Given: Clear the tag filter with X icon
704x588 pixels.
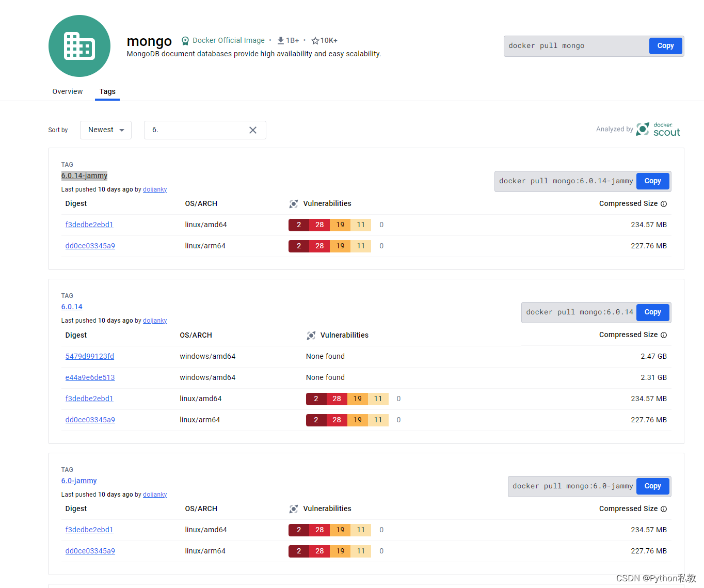Looking at the screenshot, I should tap(253, 130).
